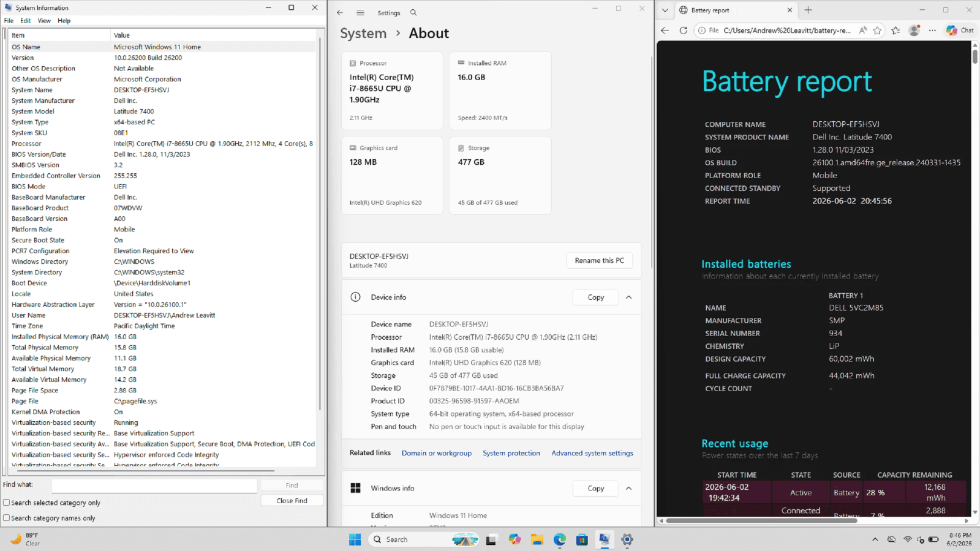
Task: Click the Settings search icon
Action: coord(413,12)
